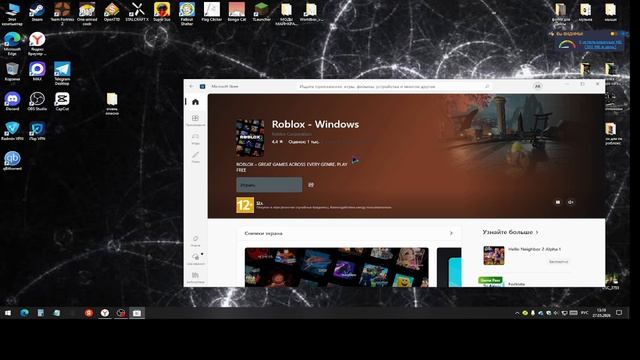Viewport: 640px width, 360px height.
Task: Open the Recycle Bin desktop icon
Action: coord(12,71)
